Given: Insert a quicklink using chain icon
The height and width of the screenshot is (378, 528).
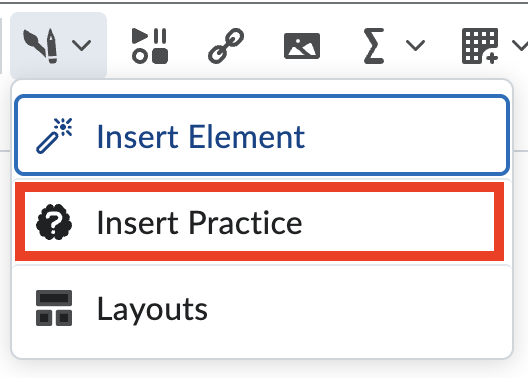Looking at the screenshot, I should point(226,45).
